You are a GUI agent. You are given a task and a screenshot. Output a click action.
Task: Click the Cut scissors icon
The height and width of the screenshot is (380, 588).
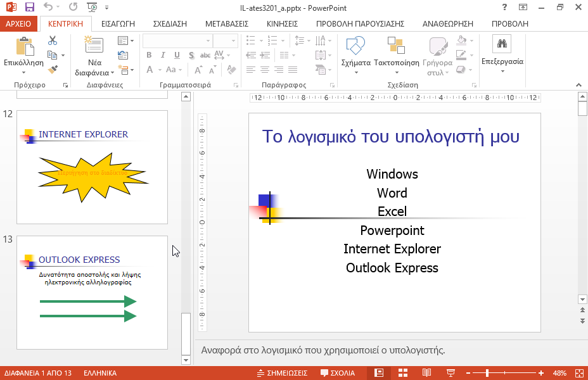click(53, 41)
